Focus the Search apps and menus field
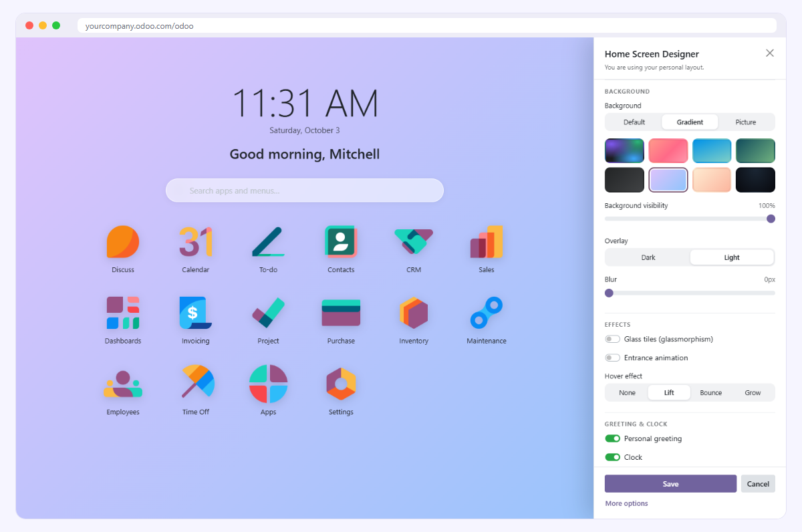The width and height of the screenshot is (802, 532). [305, 190]
